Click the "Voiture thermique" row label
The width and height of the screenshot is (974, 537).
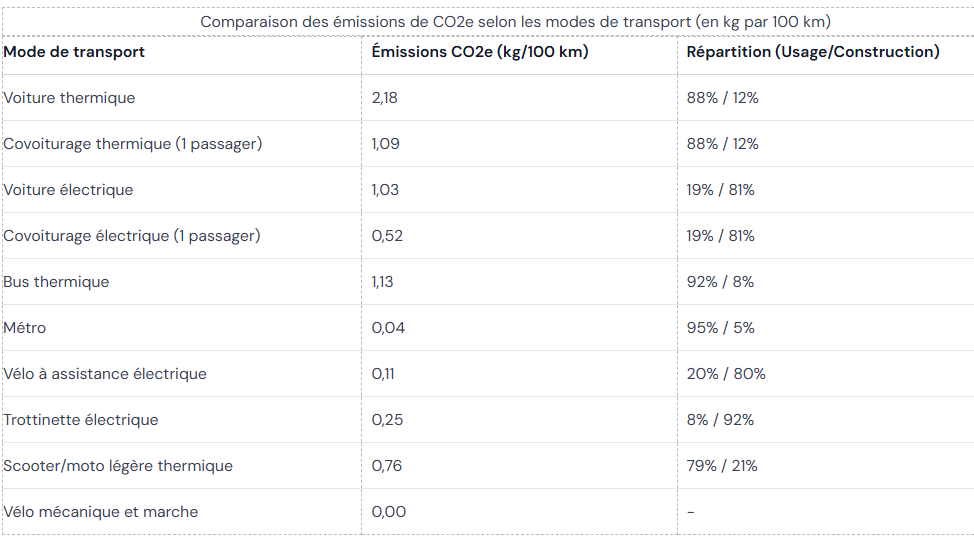69,98
